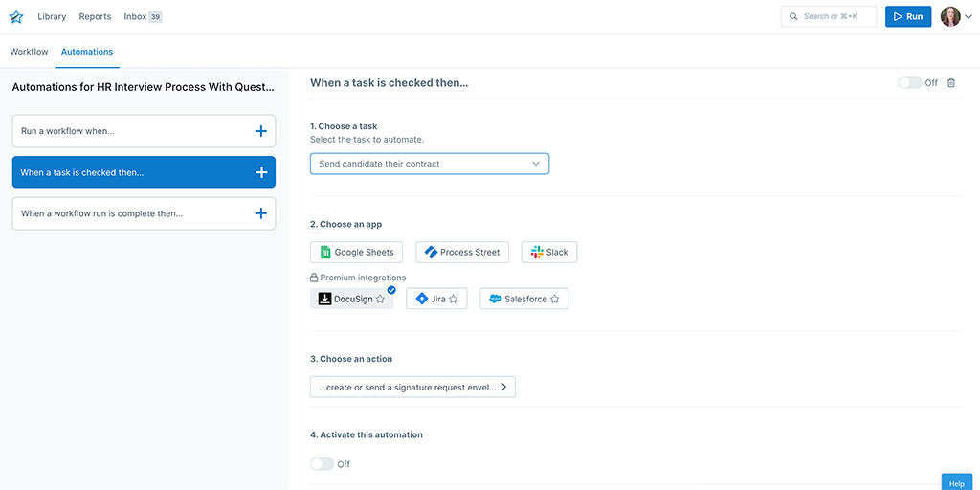Click the magnifier icon in search

(x=793, y=17)
